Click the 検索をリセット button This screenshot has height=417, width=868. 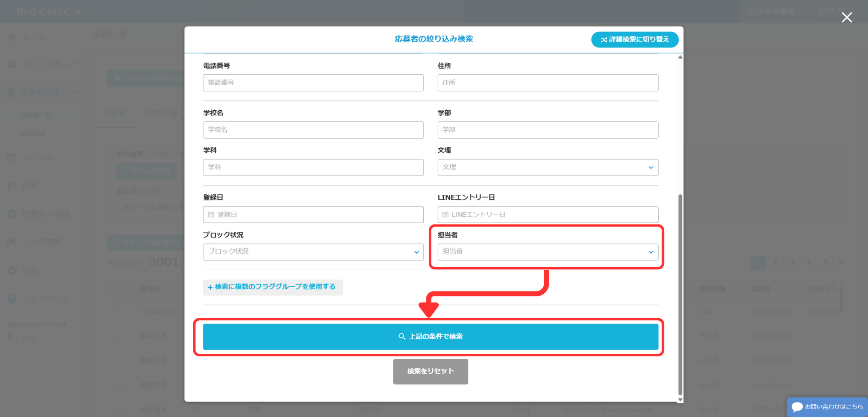(x=430, y=372)
